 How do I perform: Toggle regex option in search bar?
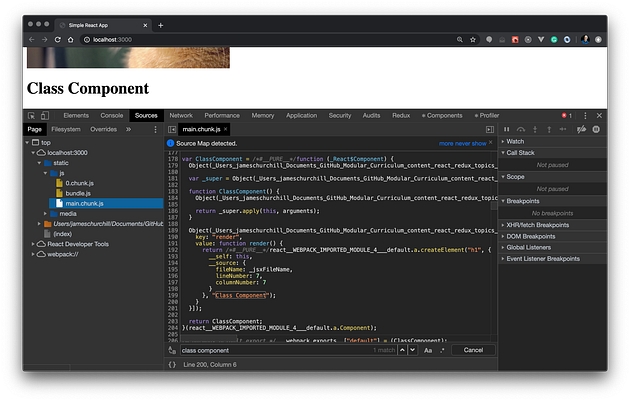(442, 350)
